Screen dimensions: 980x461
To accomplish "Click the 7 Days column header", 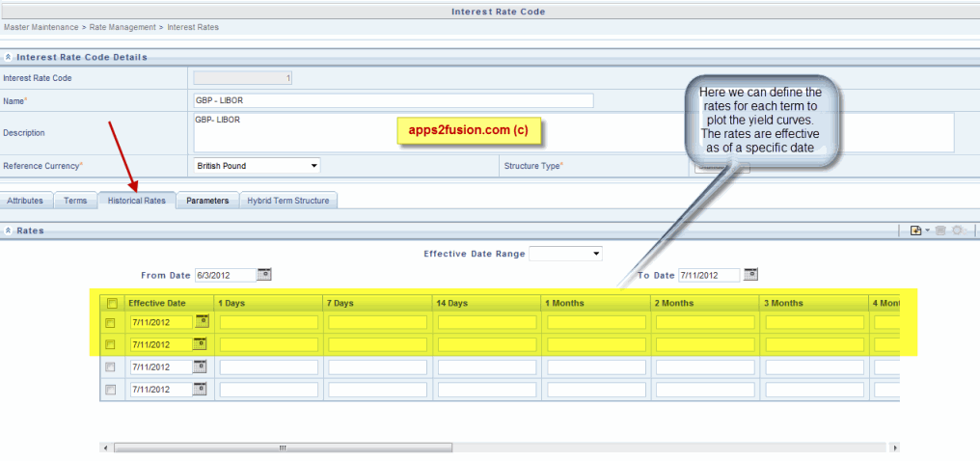I will (377, 303).
